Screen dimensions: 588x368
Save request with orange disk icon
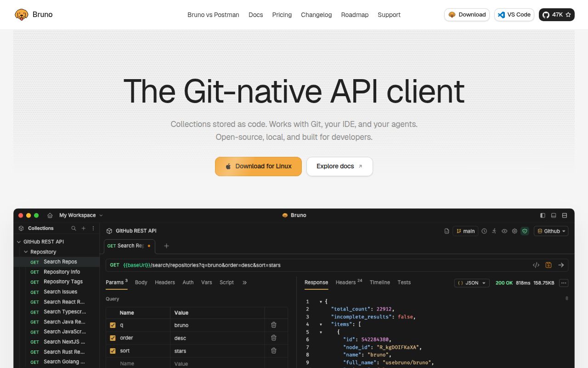click(548, 265)
